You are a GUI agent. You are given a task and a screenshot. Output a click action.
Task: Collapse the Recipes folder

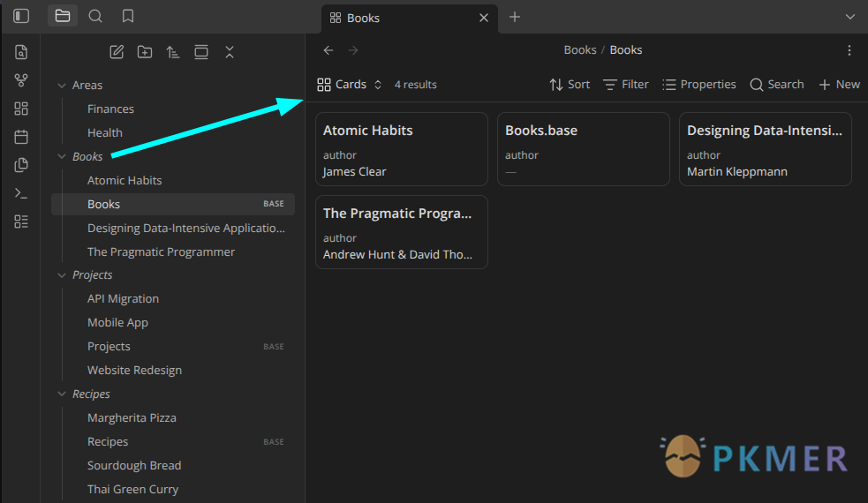pyautogui.click(x=62, y=394)
